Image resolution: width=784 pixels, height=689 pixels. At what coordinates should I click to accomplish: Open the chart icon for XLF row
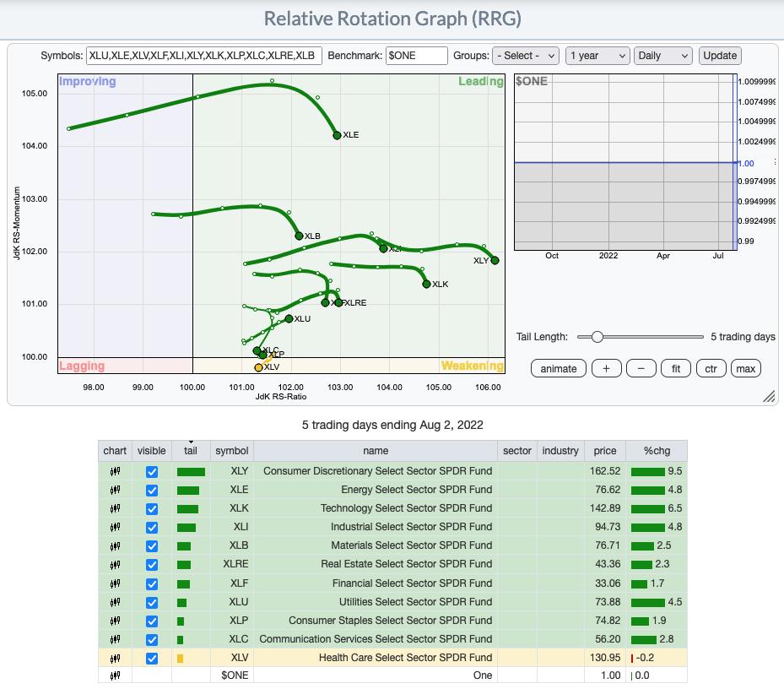click(x=115, y=583)
